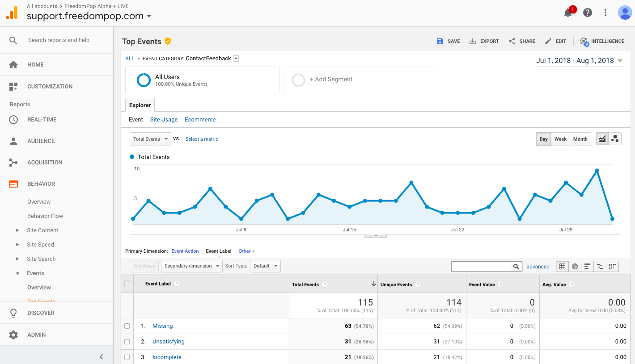This screenshot has height=364, width=635.
Task: Click the Google Analytics logo
Action: tap(12, 13)
